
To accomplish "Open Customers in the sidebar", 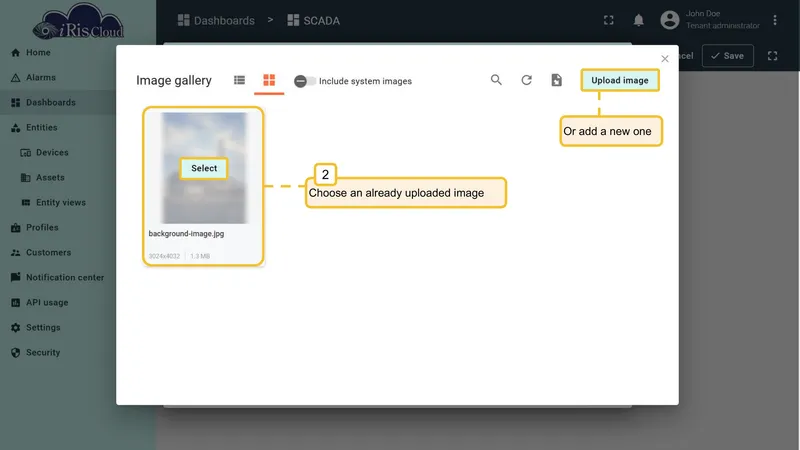I will click(x=58, y=253).
